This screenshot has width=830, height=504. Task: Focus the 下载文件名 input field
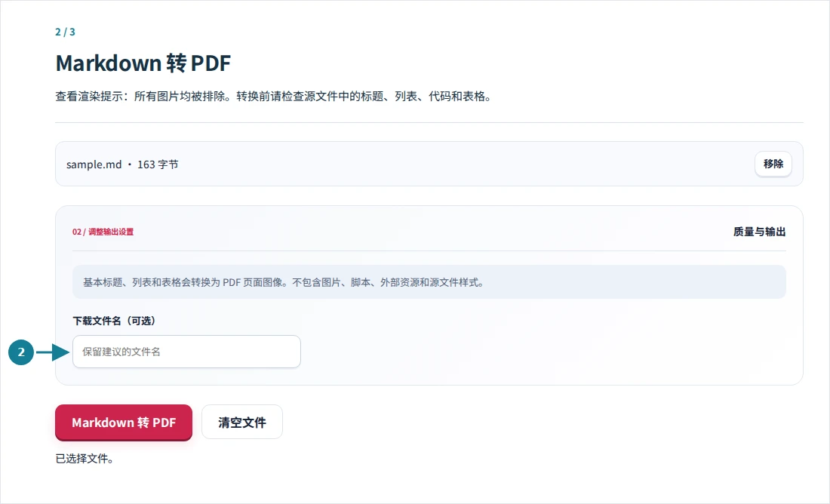186,352
